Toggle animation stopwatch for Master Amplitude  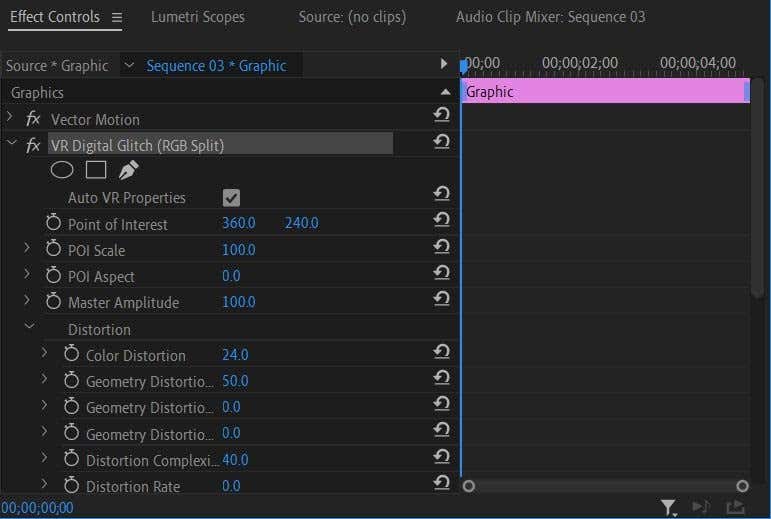click(x=53, y=301)
